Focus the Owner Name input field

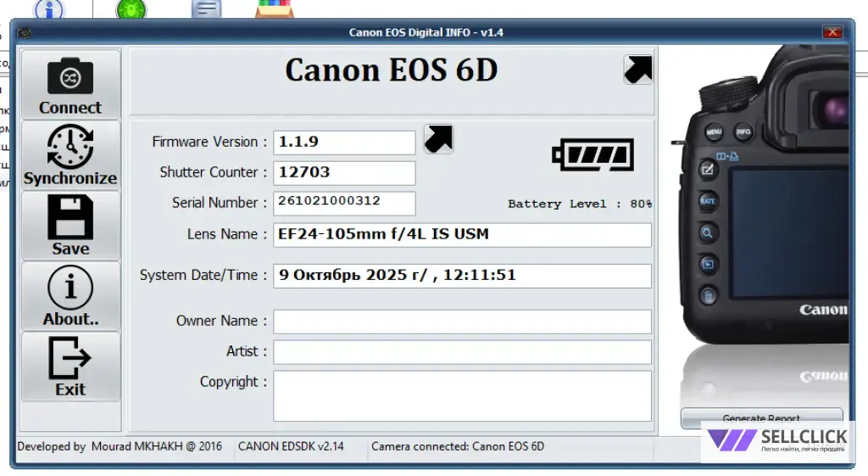[x=462, y=322]
